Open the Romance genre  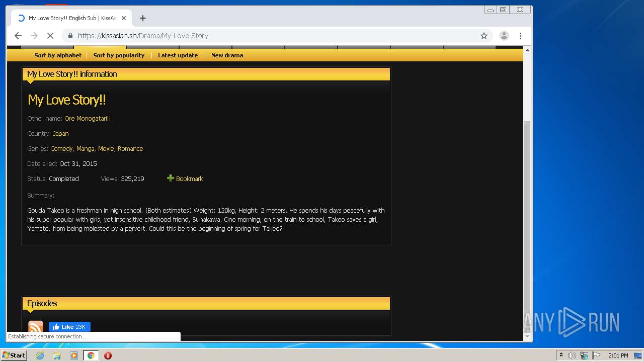130,149
